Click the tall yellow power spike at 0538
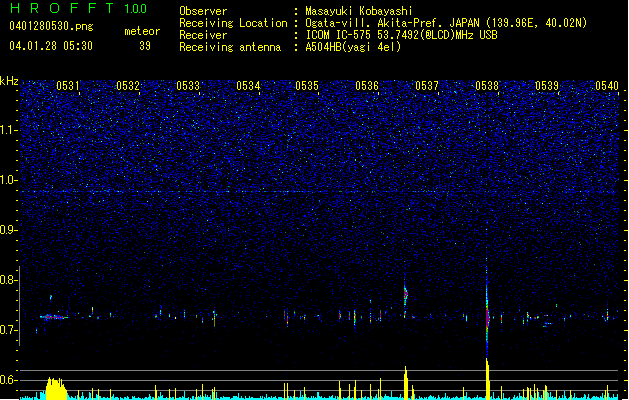This screenshot has height=400, width=629. [487, 379]
